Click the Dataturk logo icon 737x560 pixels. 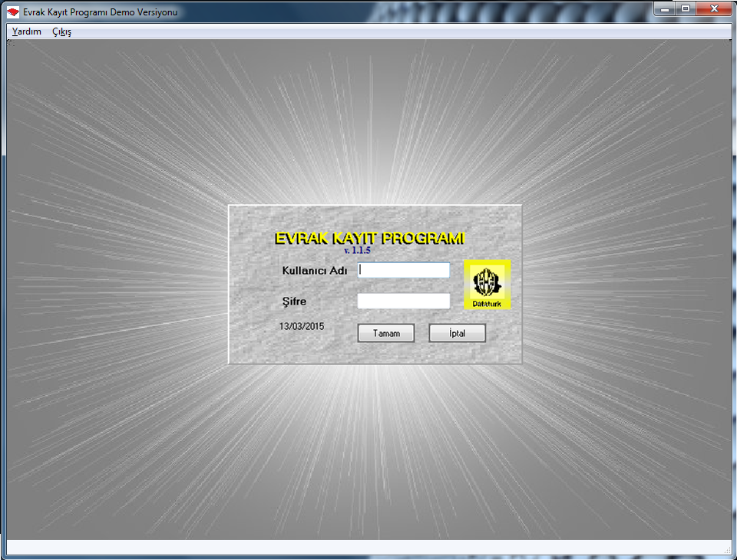(487, 285)
